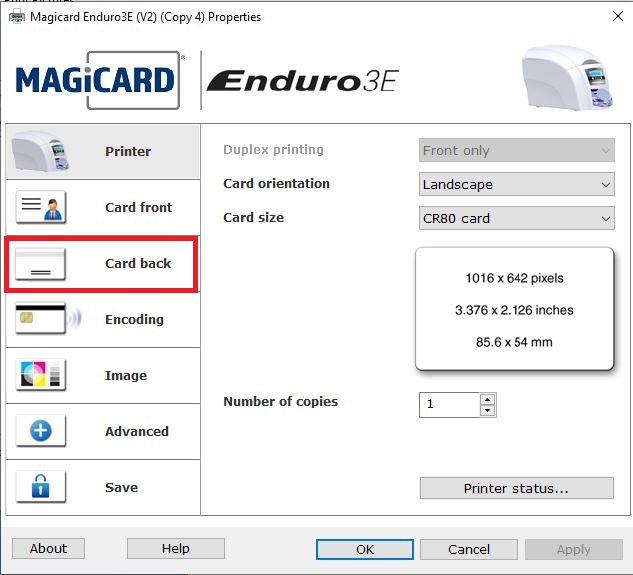The image size is (633, 575).
Task: Click the 'Card orientation' label
Action: click(277, 183)
